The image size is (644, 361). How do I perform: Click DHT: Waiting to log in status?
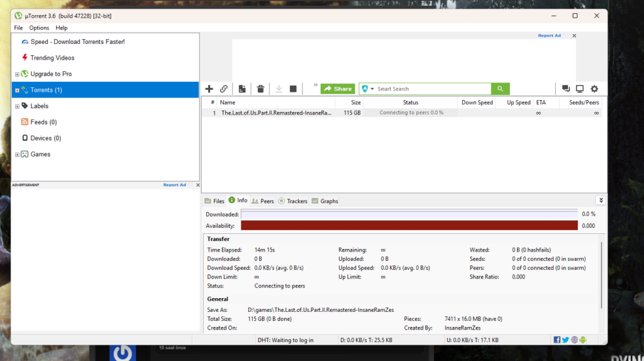(286, 340)
